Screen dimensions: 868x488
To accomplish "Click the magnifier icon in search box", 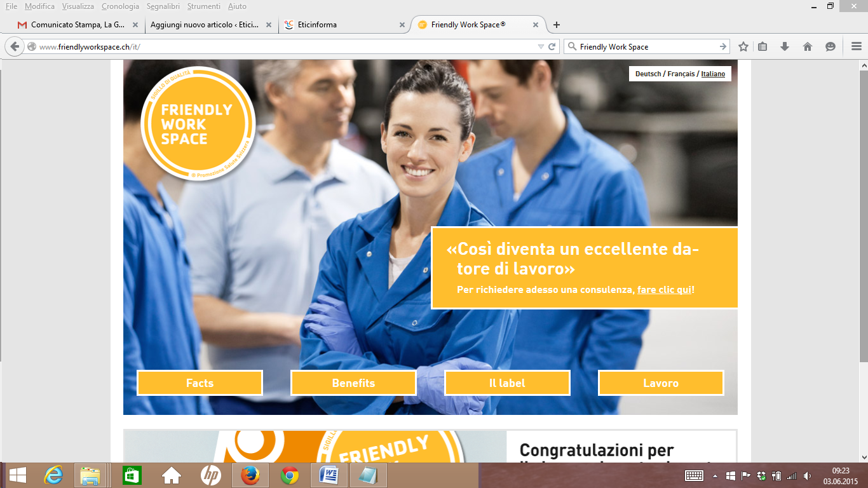I will click(x=571, y=46).
